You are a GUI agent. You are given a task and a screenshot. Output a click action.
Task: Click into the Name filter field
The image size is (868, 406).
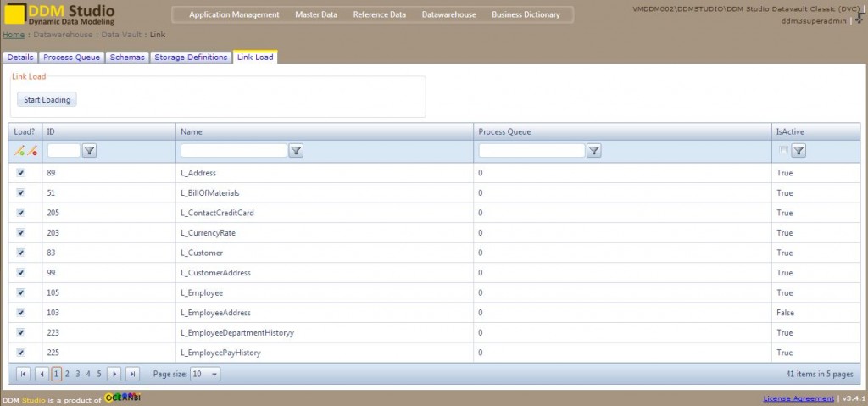pyautogui.click(x=234, y=151)
